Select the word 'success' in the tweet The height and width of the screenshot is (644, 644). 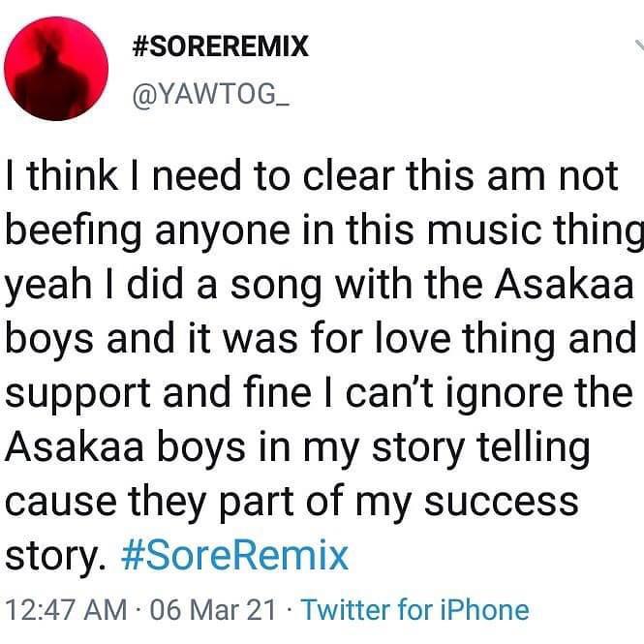[501, 504]
